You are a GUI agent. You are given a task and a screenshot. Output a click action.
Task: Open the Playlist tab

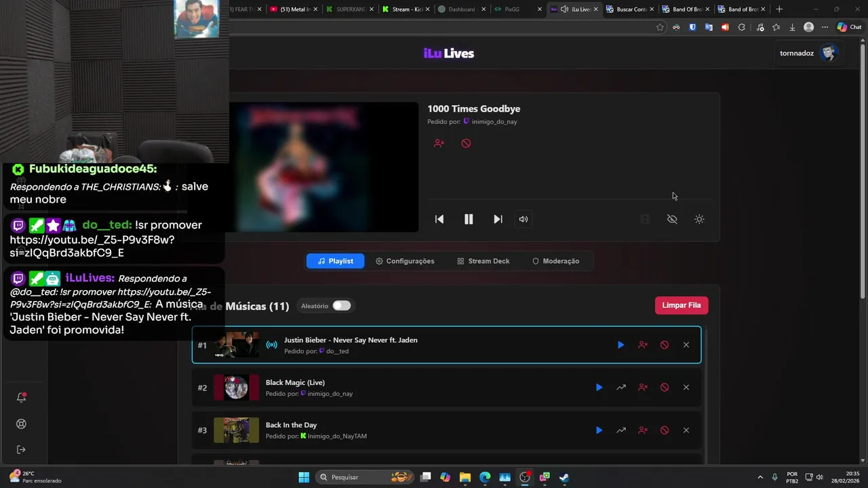click(335, 261)
